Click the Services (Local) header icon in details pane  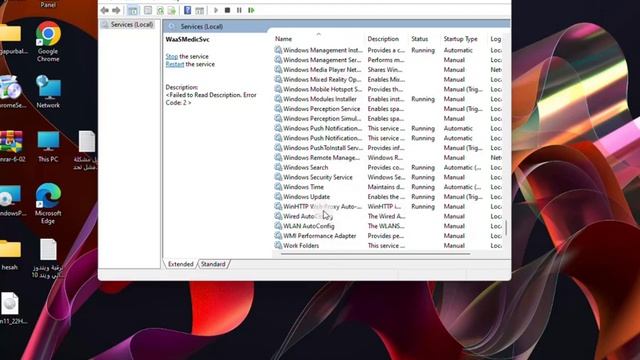click(172, 27)
